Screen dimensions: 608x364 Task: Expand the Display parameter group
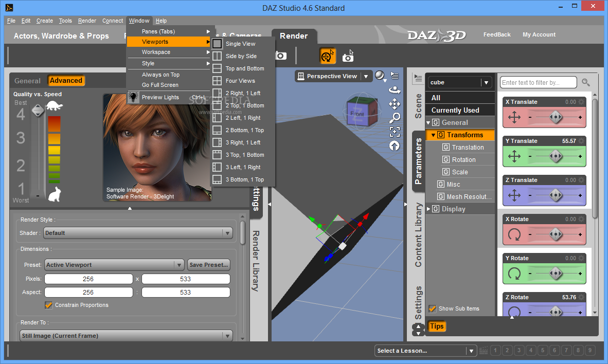click(x=428, y=209)
